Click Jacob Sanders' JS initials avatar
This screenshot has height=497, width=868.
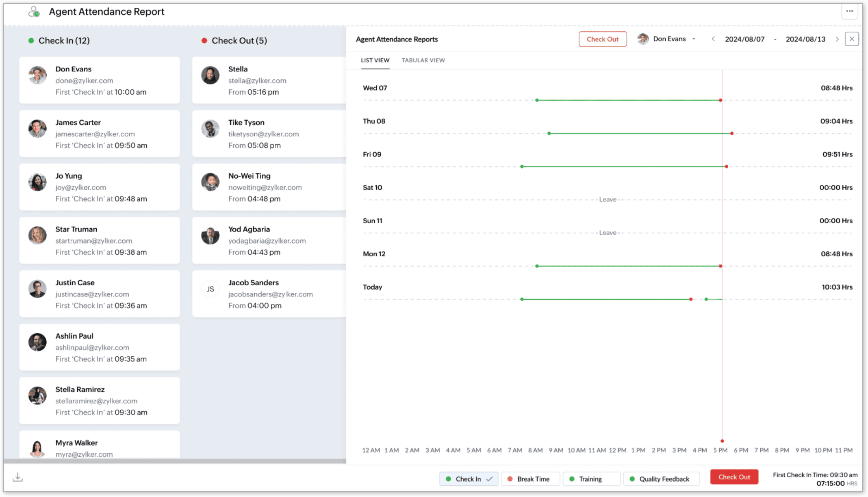[210, 289]
